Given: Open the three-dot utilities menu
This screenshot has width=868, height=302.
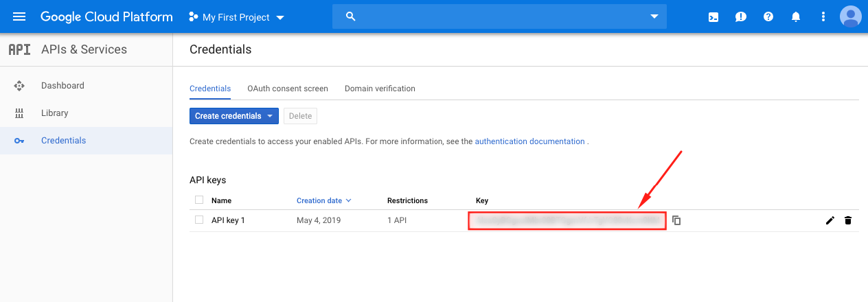Looking at the screenshot, I should tap(823, 16).
